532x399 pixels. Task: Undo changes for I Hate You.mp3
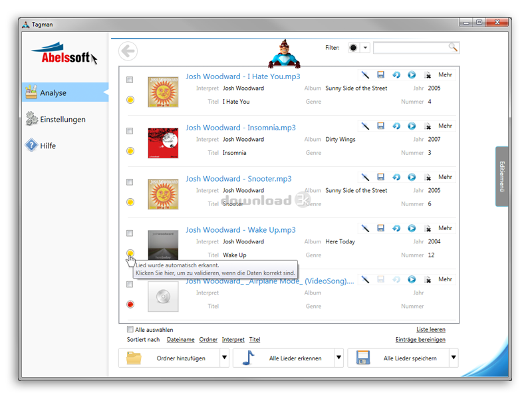[396, 74]
